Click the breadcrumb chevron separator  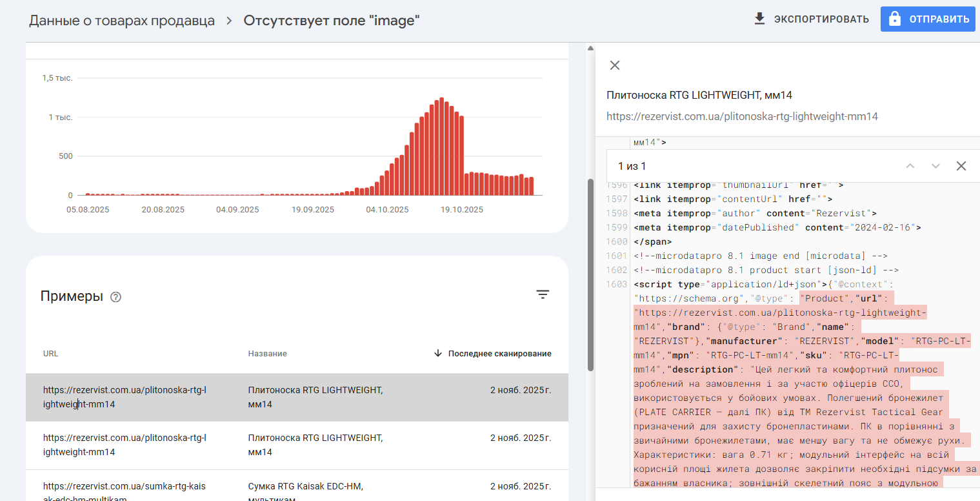(229, 21)
